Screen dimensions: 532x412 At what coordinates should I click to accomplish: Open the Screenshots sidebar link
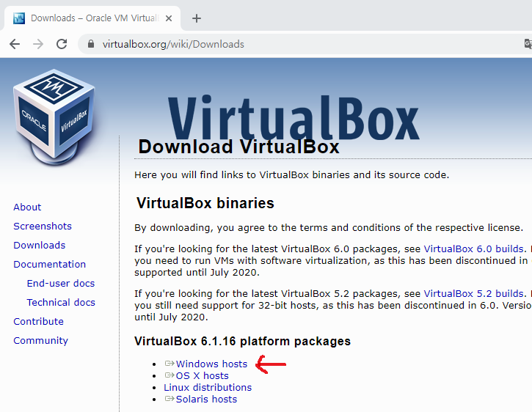tap(43, 227)
